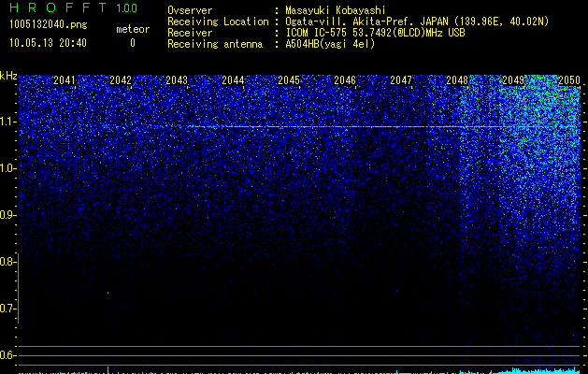The height and width of the screenshot is (374, 588).
Task: Click the isolated cyan dot near 0.73 kHz
Action: point(108,293)
